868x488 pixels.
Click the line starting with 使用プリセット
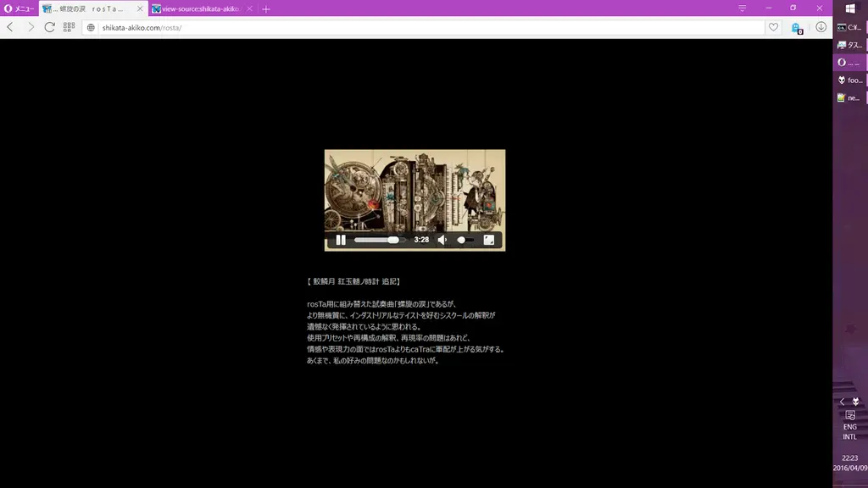click(388, 338)
